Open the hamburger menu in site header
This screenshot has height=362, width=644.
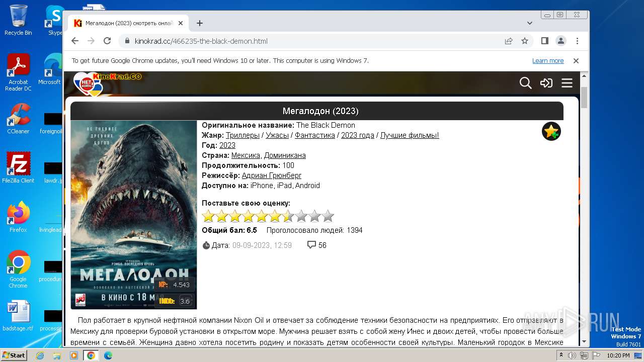coord(567,83)
